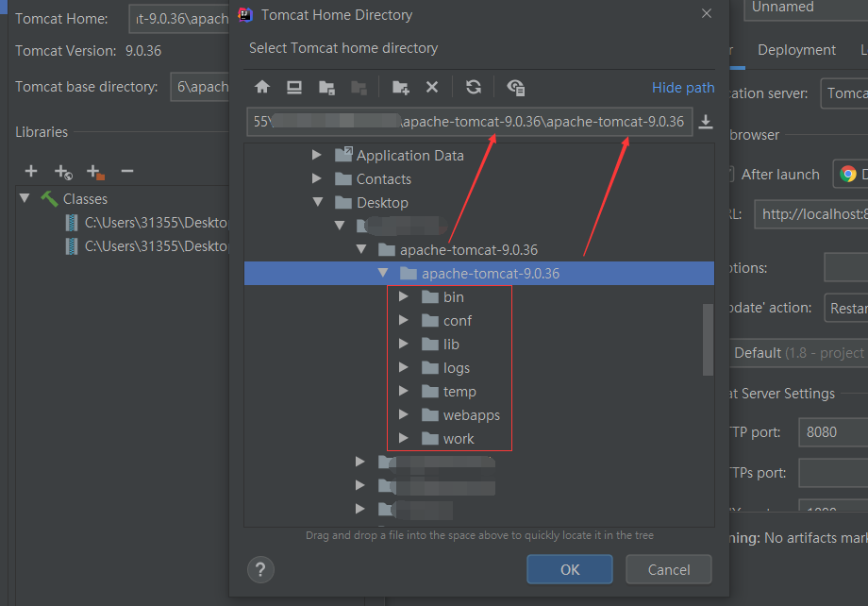868x606 pixels.
Task: Switch to the Deployment tab
Action: [x=796, y=50]
